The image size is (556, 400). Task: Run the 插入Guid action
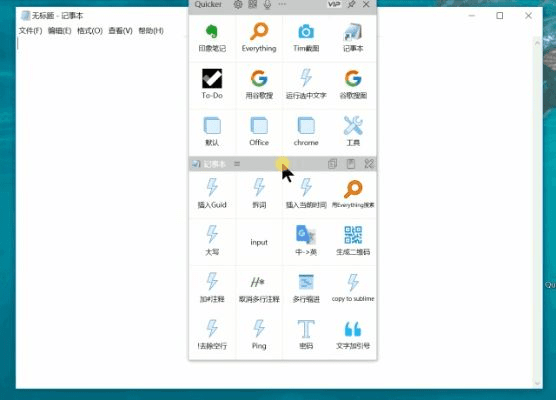click(x=212, y=194)
